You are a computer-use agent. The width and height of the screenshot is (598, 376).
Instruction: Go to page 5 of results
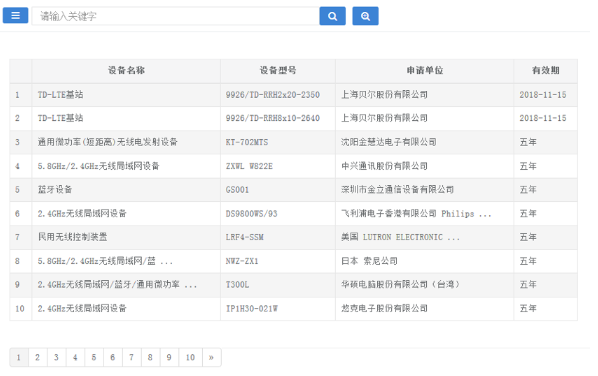click(x=94, y=357)
